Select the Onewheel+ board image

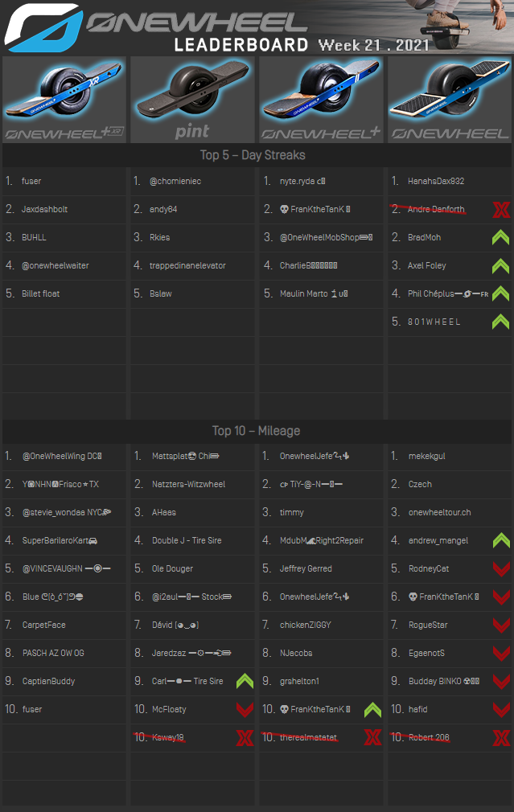[321, 100]
